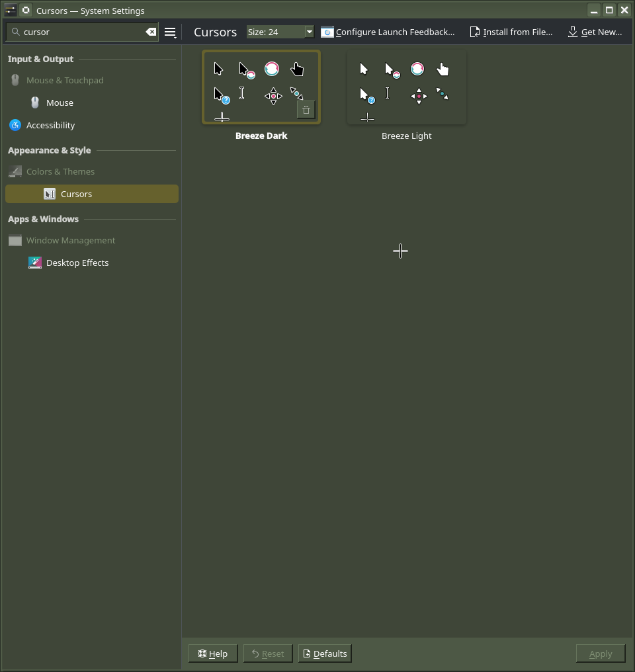
Task: Open the cursor Size dropdown
Action: point(309,32)
